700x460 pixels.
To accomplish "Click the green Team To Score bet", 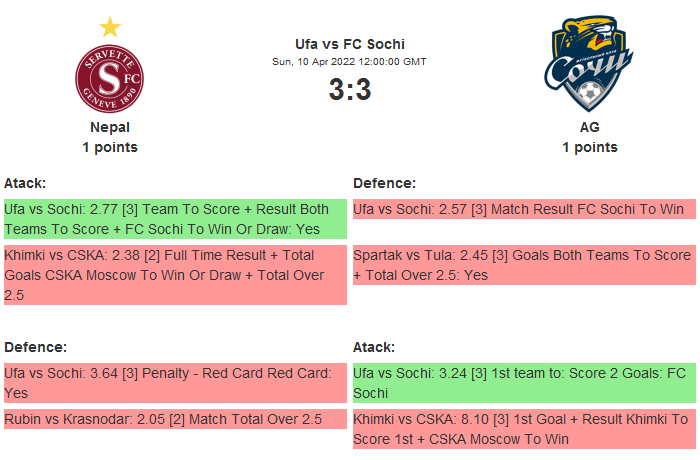I will point(175,219).
